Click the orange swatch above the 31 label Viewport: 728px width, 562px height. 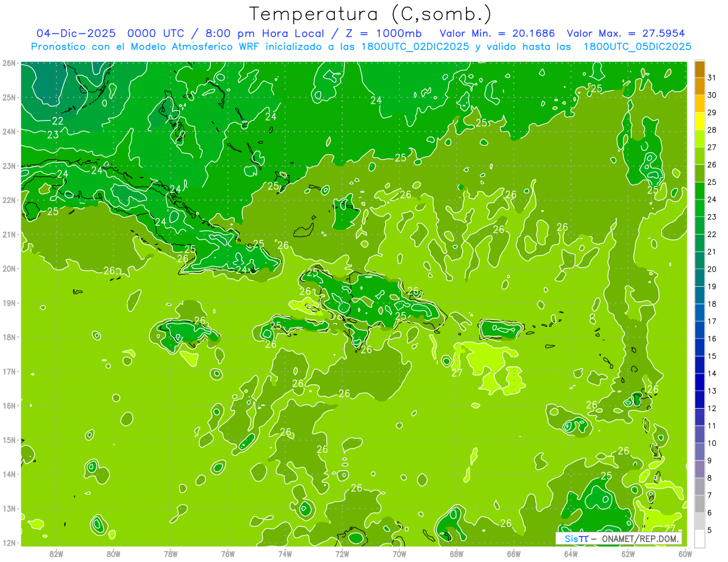[x=699, y=69]
